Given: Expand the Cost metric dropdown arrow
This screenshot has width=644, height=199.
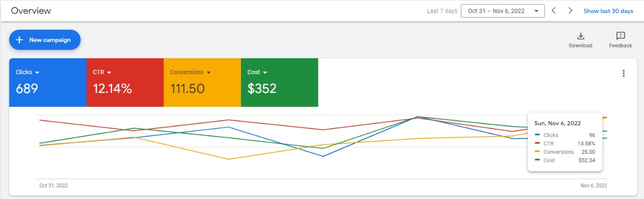Looking at the screenshot, I should point(265,72).
